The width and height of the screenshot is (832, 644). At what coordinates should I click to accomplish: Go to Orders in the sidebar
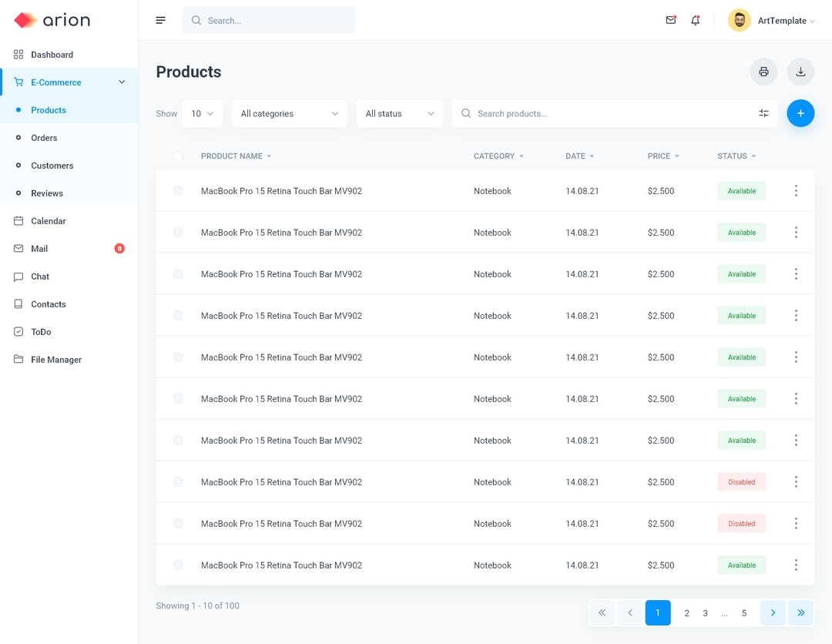[69, 138]
